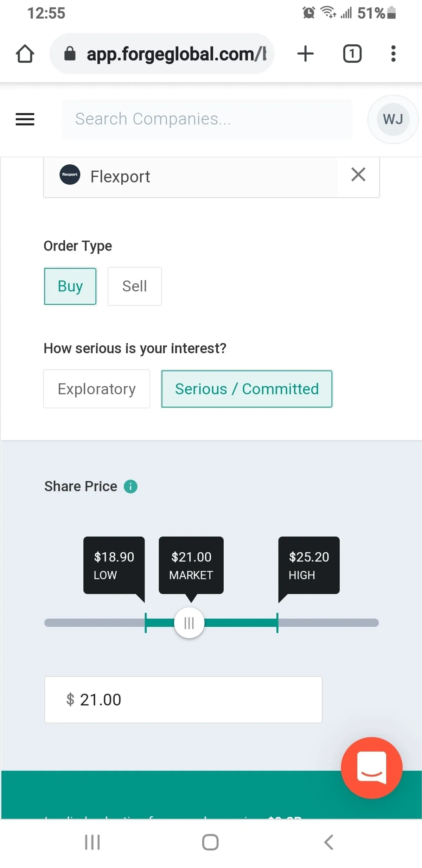Open a new browser tab
Image resolution: width=422 pixels, height=868 pixels.
pos(305,54)
